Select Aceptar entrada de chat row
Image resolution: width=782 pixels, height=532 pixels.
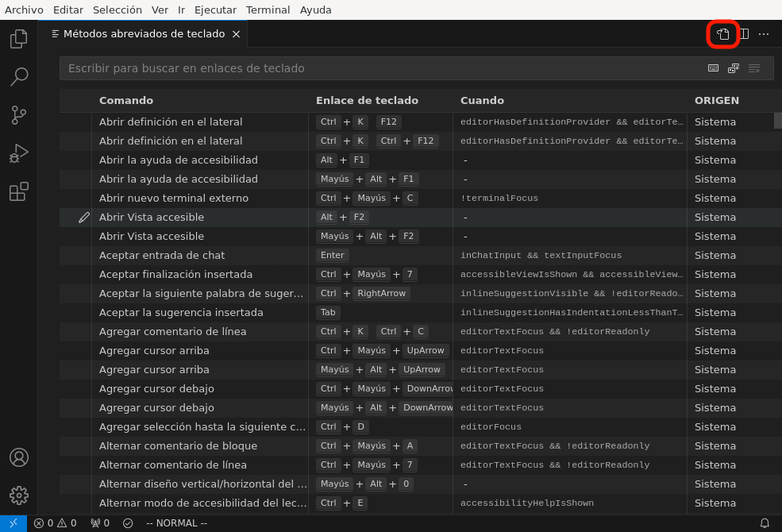(x=421, y=255)
